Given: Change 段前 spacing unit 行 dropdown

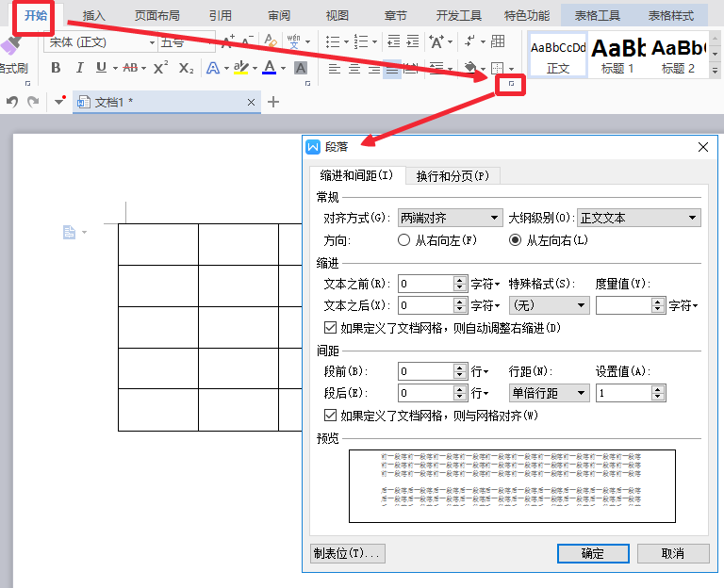Looking at the screenshot, I should pyautogui.click(x=480, y=371).
